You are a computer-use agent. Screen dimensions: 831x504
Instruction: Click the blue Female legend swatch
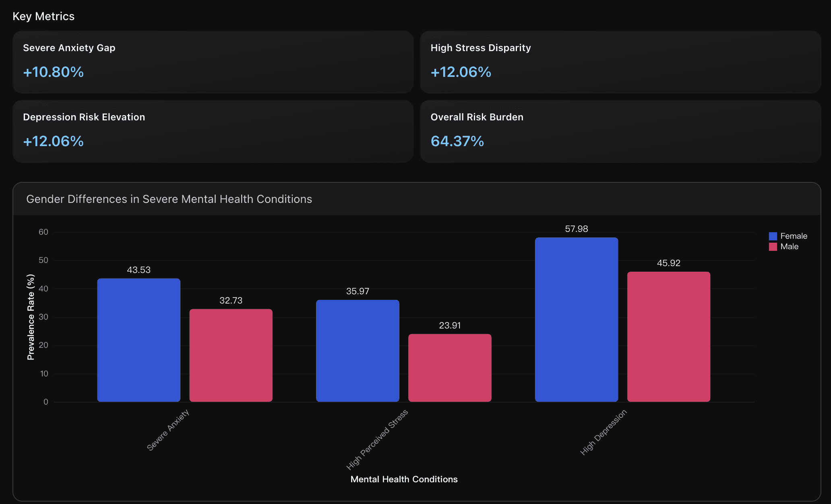pyautogui.click(x=773, y=236)
